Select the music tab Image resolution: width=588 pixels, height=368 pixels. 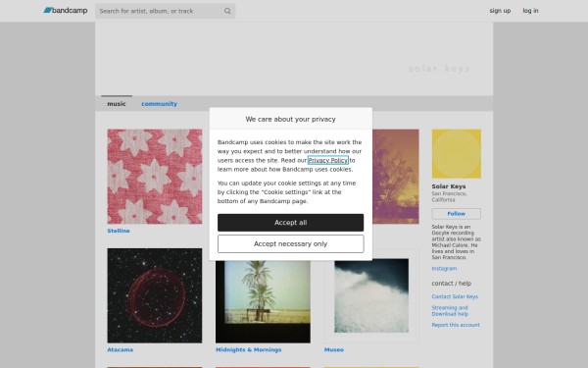[x=117, y=104]
